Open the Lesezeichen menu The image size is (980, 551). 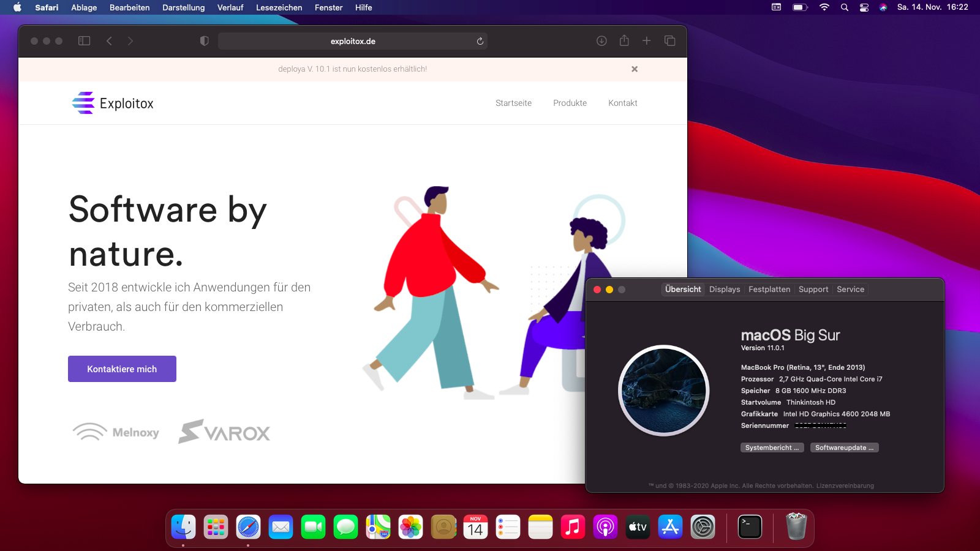pyautogui.click(x=278, y=7)
